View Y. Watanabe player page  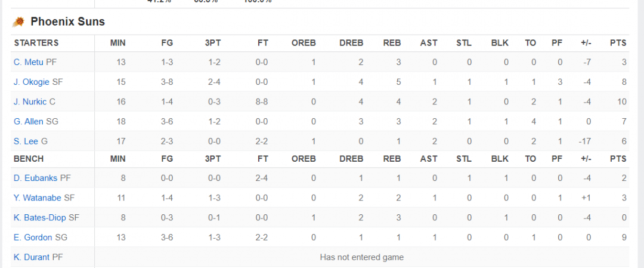pyautogui.click(x=38, y=198)
